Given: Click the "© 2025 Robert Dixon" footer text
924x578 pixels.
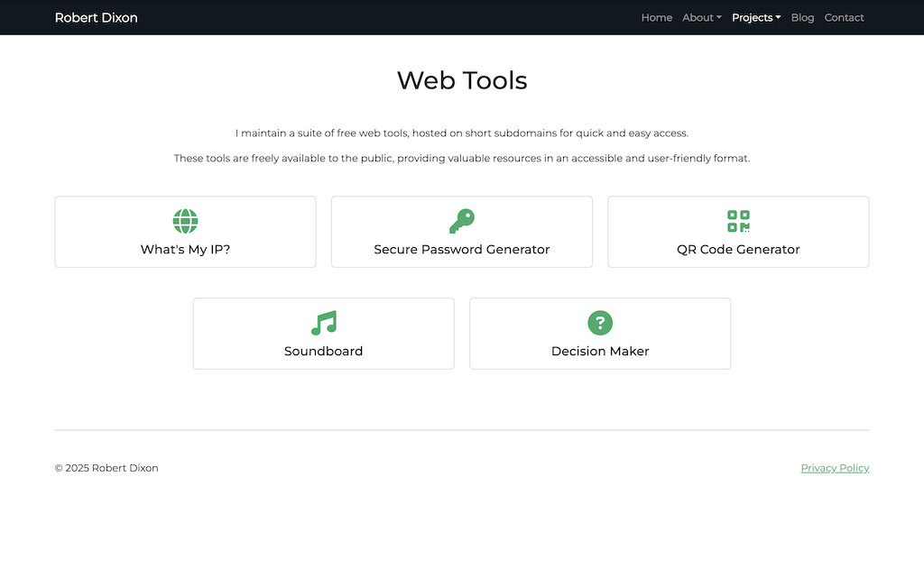Looking at the screenshot, I should (x=106, y=468).
